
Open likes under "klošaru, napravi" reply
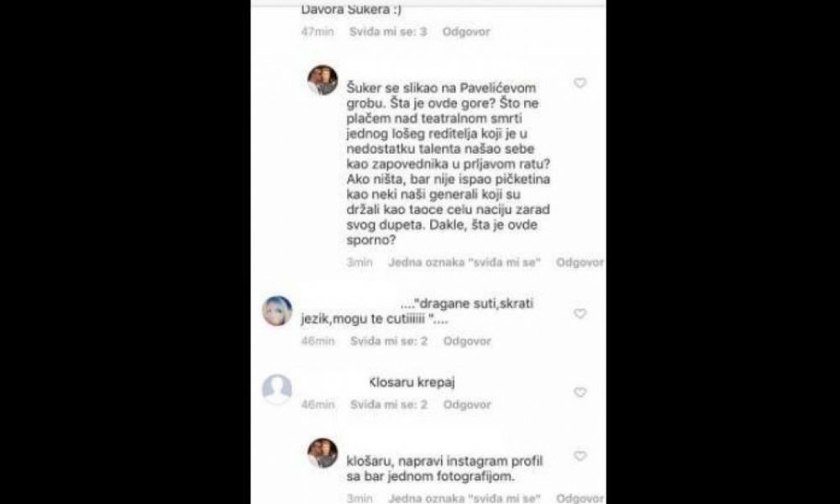(465, 498)
